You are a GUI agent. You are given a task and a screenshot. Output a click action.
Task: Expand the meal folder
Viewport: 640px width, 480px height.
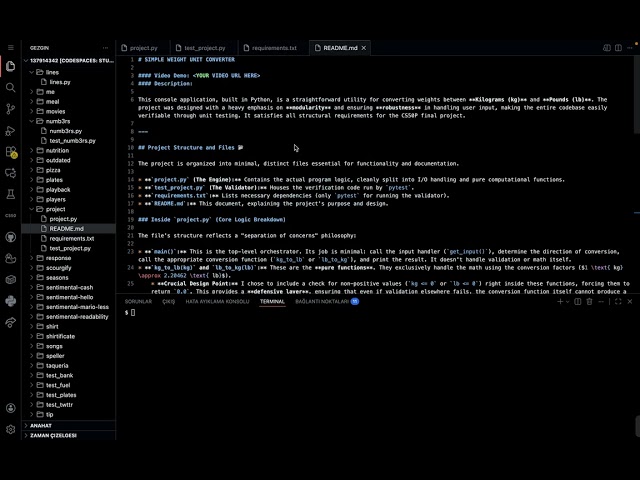click(69, 102)
